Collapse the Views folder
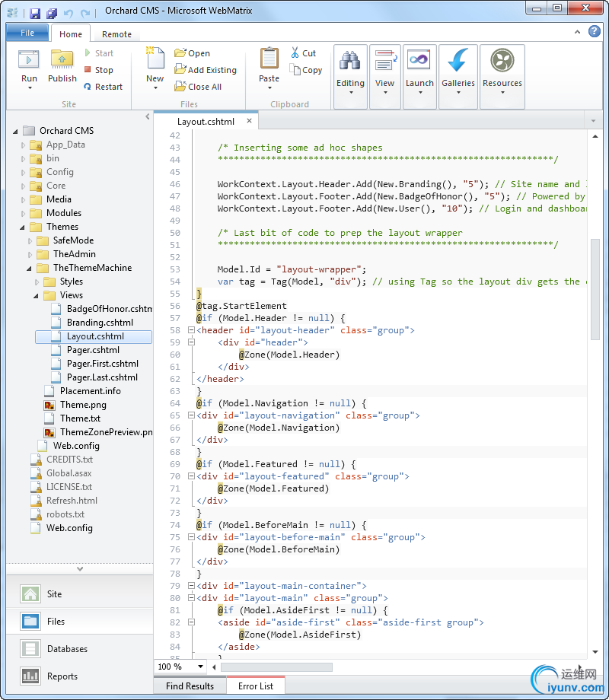The height and width of the screenshot is (700, 609). pyautogui.click(x=36, y=295)
